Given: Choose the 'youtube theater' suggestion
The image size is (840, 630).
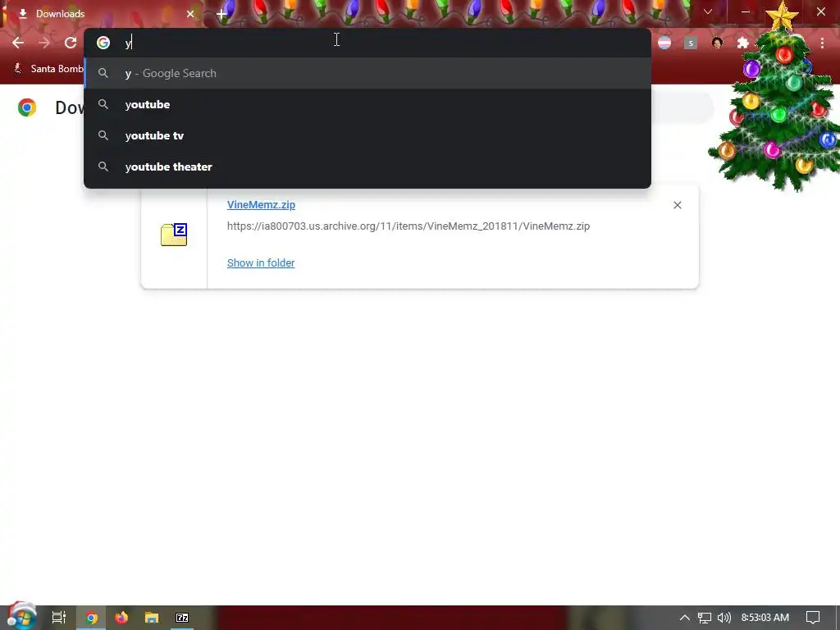Looking at the screenshot, I should 367,167.
